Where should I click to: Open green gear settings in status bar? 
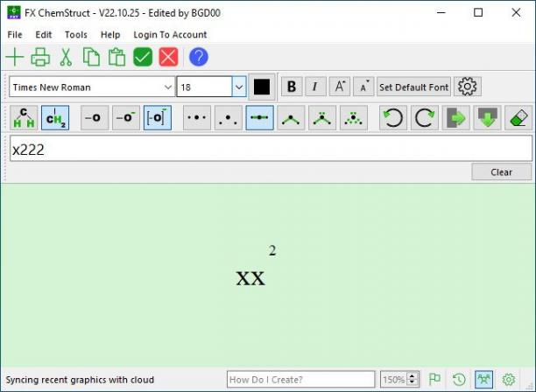point(509,379)
